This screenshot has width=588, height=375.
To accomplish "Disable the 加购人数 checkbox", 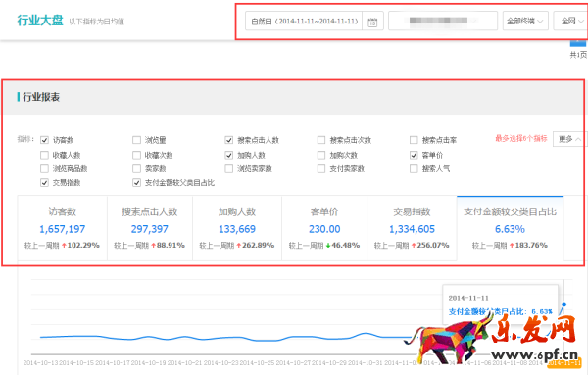I will pos(228,155).
